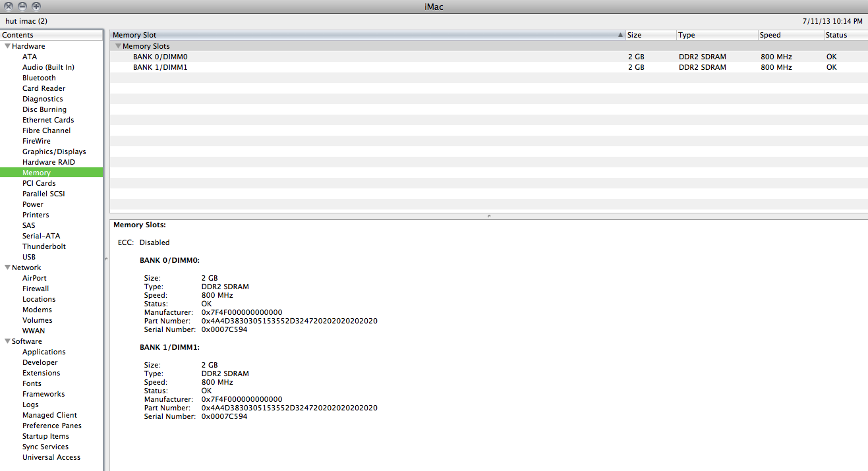Image resolution: width=868 pixels, height=471 pixels.
Task: Select Preference Panes entry
Action: (52, 426)
